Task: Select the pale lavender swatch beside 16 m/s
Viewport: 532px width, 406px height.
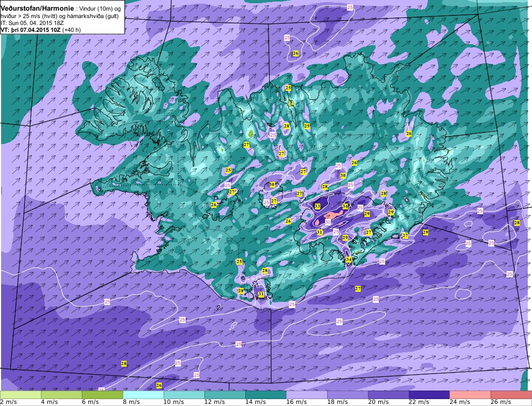Action: point(307,395)
